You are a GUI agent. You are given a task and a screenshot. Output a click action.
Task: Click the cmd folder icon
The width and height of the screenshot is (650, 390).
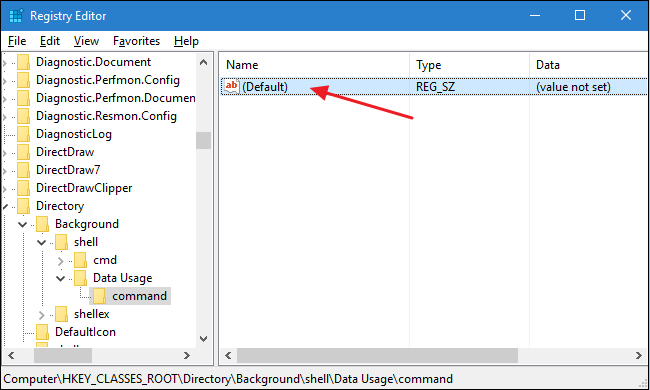pos(80,260)
